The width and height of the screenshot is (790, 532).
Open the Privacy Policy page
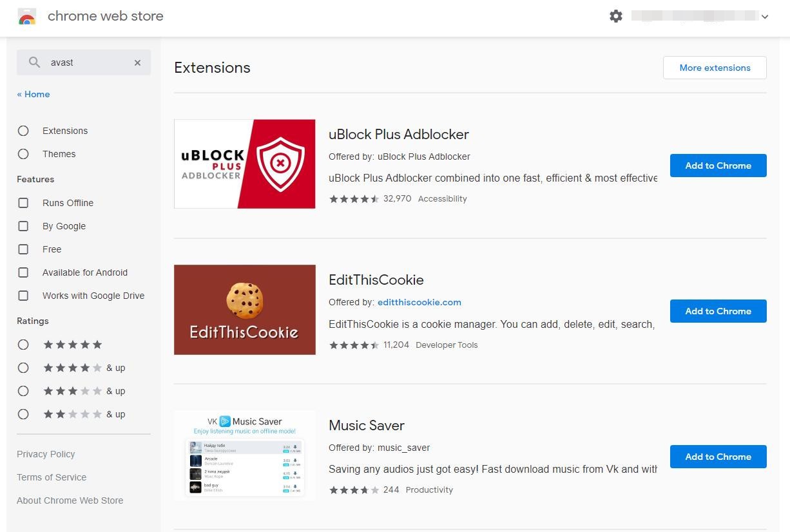pos(46,454)
